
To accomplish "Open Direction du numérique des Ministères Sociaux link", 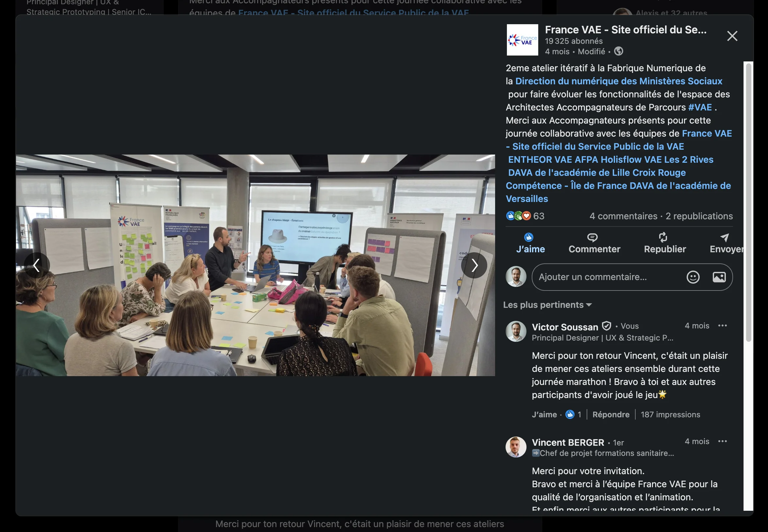I will (x=619, y=81).
